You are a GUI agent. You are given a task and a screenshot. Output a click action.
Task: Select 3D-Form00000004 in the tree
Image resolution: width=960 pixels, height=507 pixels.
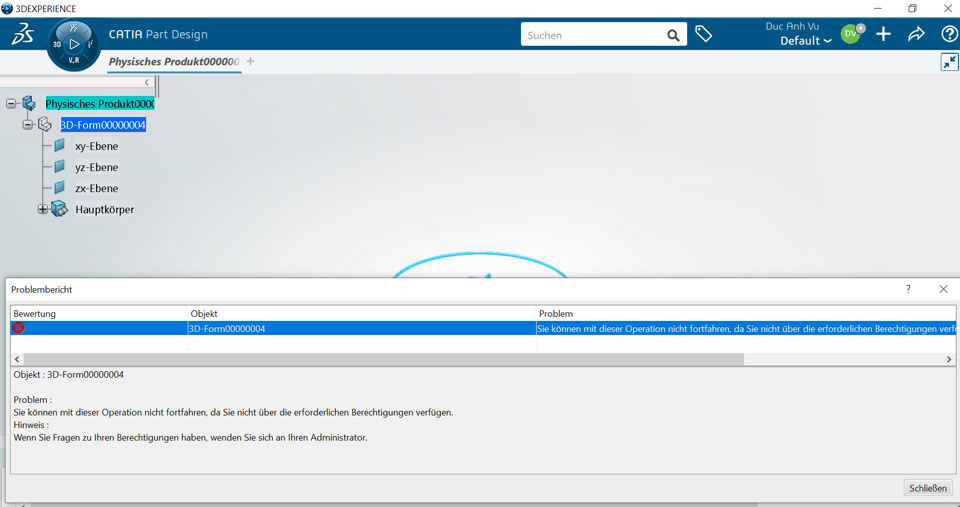(x=103, y=125)
